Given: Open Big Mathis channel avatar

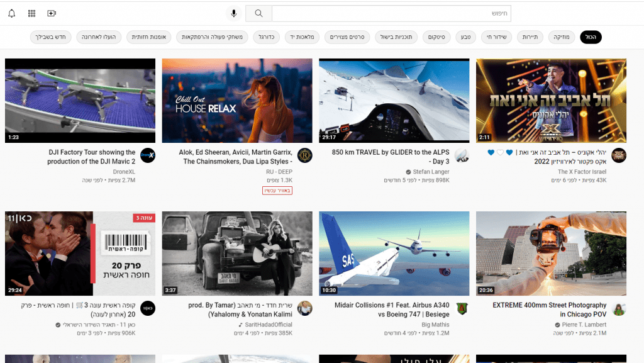Looking at the screenshot, I should [x=462, y=308].
